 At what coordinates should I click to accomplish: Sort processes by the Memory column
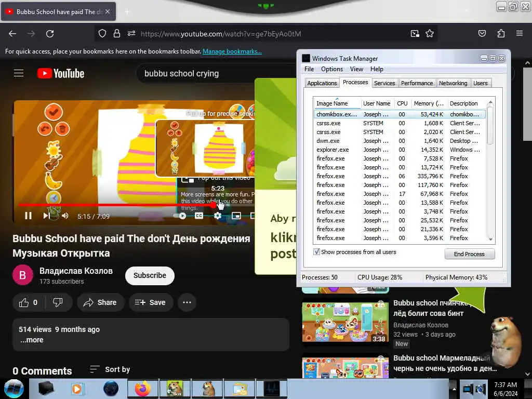tap(429, 103)
